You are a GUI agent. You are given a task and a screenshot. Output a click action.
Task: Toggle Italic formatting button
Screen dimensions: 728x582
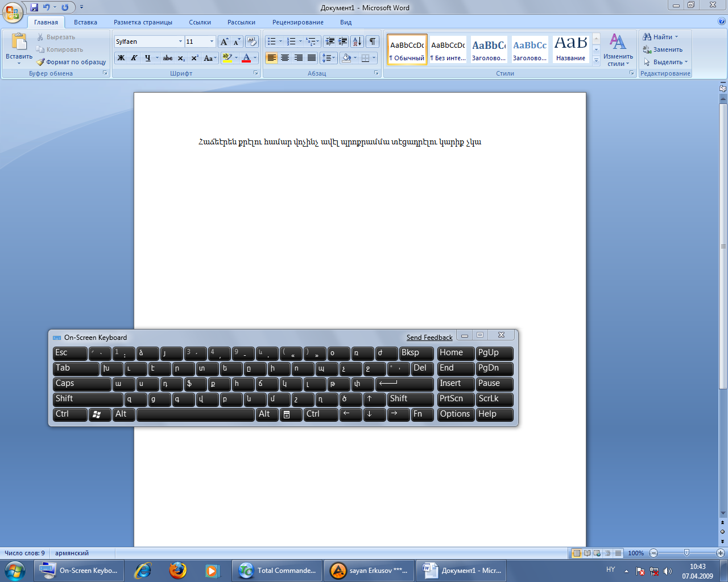click(134, 58)
